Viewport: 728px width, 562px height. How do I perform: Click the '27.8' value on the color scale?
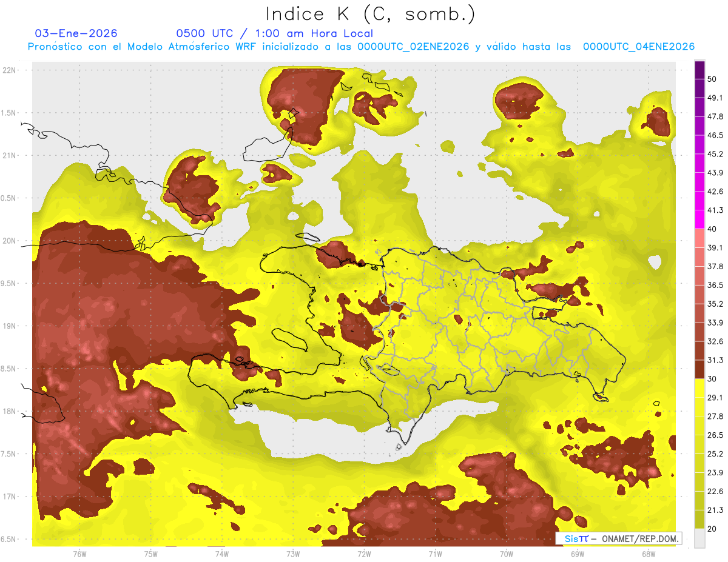(x=715, y=416)
